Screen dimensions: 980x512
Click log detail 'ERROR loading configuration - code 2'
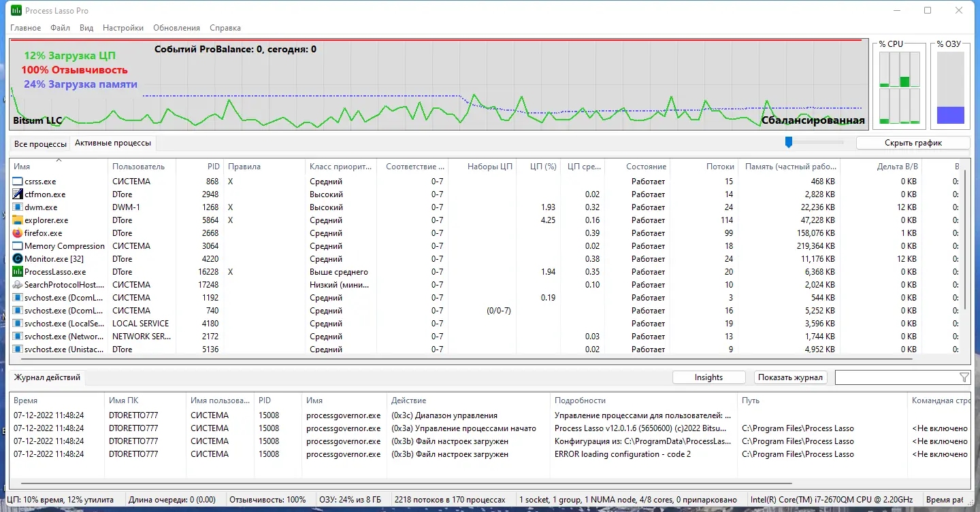click(x=623, y=454)
